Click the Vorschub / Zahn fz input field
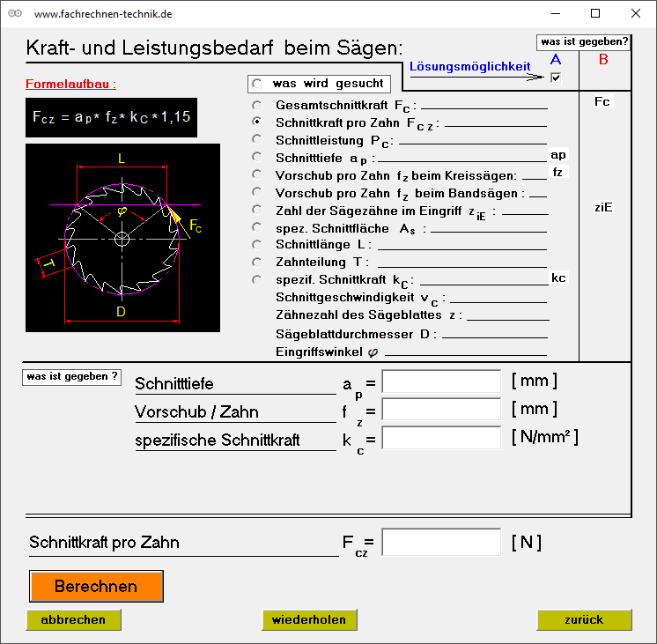Screen dimensions: 657x644 coord(441,410)
